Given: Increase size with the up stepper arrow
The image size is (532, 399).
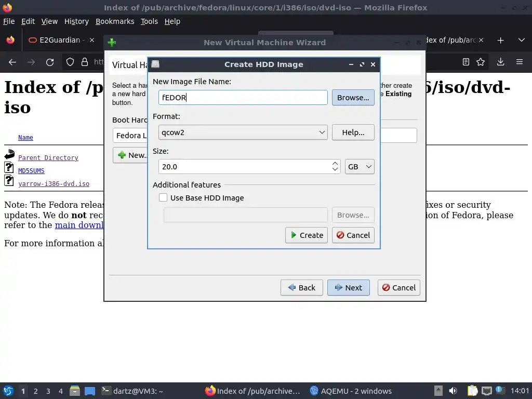Looking at the screenshot, I should pos(335,164).
